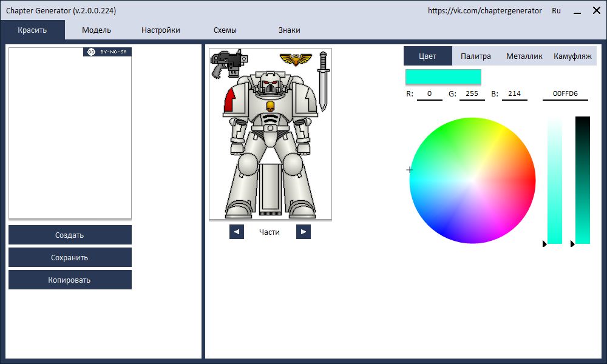Click the dark brightness slider bar
This screenshot has width=607, height=364.
[583, 180]
